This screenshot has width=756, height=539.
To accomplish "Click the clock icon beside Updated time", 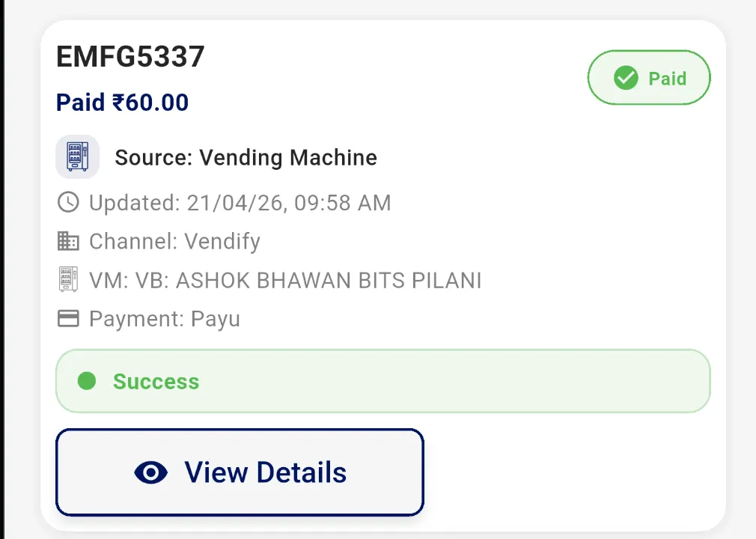I will point(68,202).
